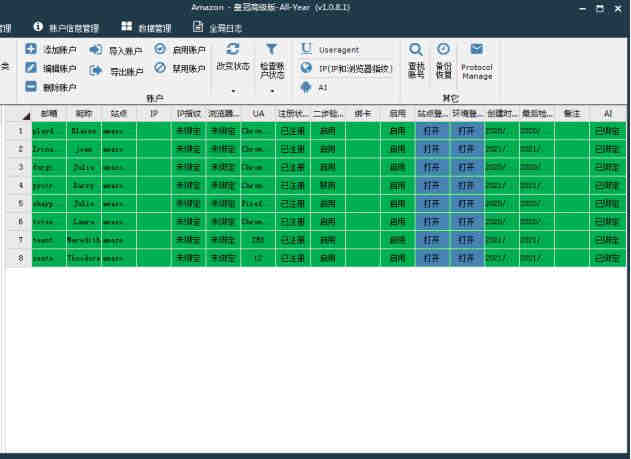Screen dimensions: 631x459
Task: Click 打开 in 环境登录 column for Theodora row
Action: pyautogui.click(x=467, y=258)
